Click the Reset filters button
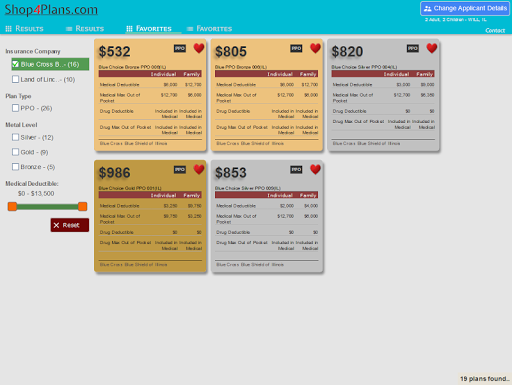Screen dimensions: 512x385 click(x=70, y=225)
